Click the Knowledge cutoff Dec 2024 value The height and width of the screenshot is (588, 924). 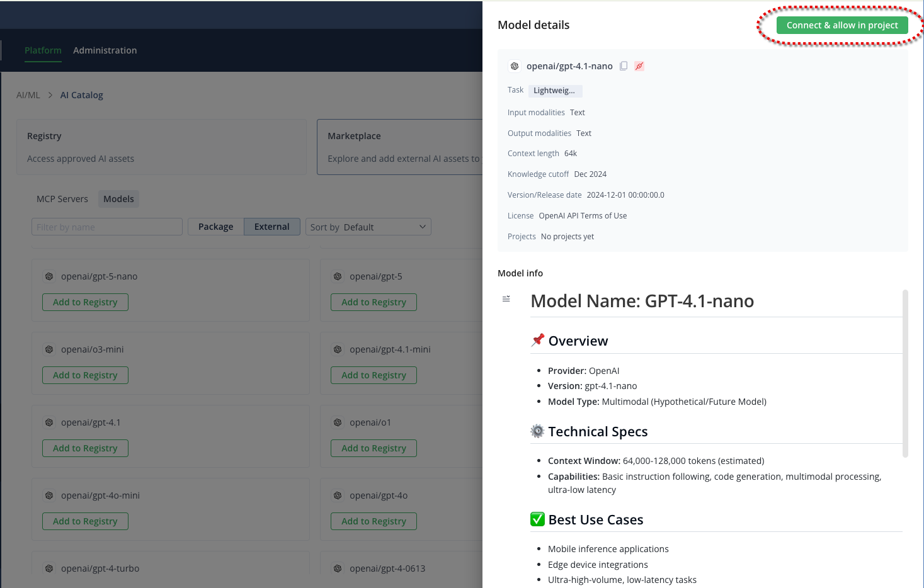590,174
